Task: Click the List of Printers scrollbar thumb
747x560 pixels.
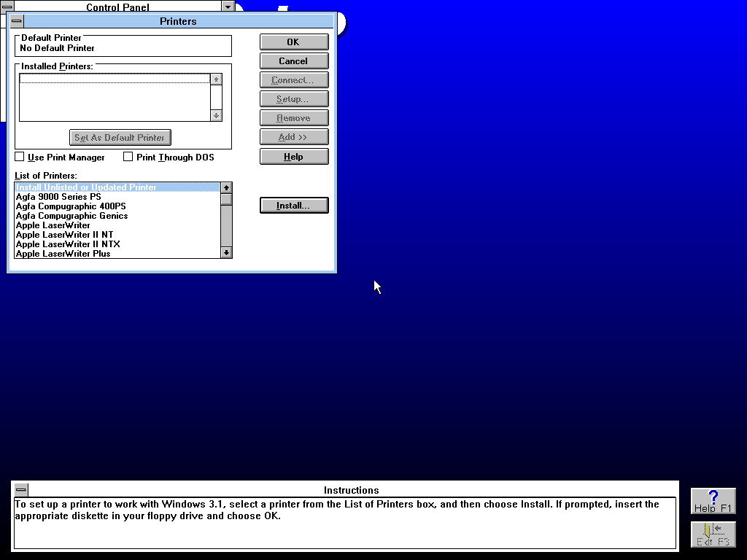Action: 226,199
